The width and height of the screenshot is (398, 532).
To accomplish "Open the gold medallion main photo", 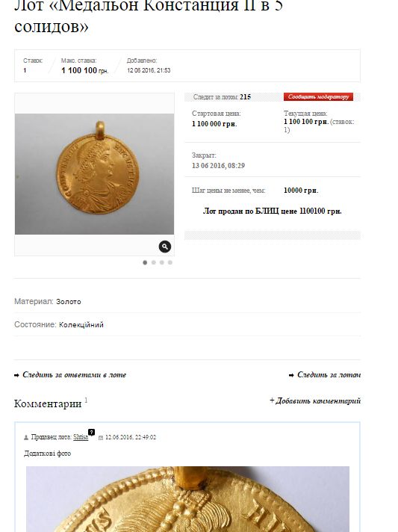I will tap(94, 174).
